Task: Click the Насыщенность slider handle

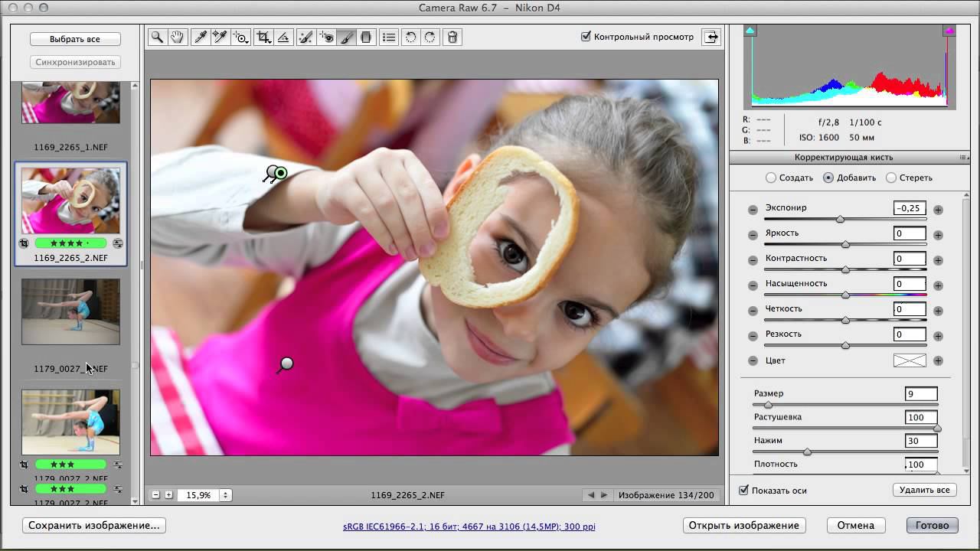Action: [845, 295]
